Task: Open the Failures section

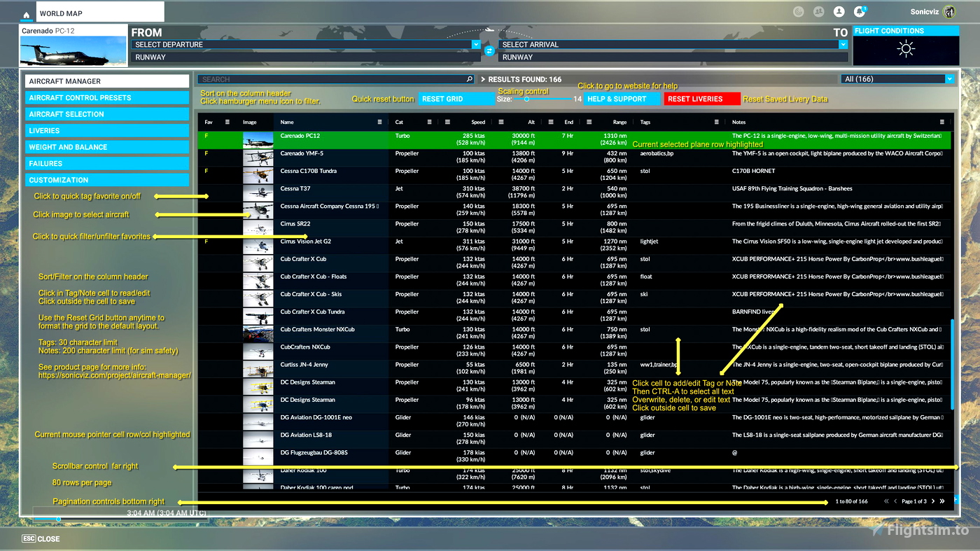Action: pos(107,164)
